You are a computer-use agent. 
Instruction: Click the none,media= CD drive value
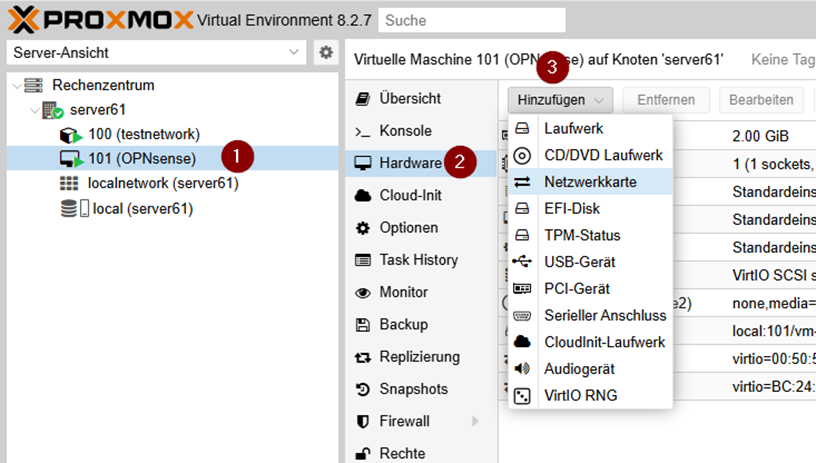(774, 303)
